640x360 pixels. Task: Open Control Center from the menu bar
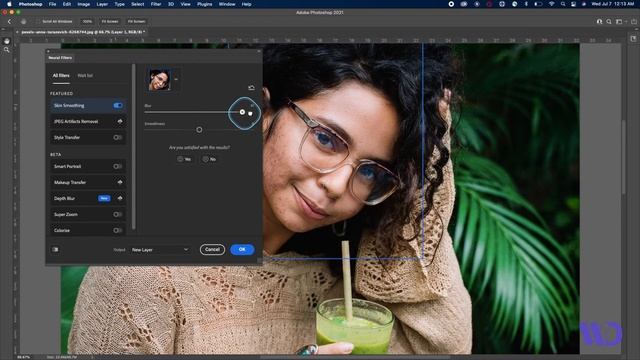(x=573, y=4)
